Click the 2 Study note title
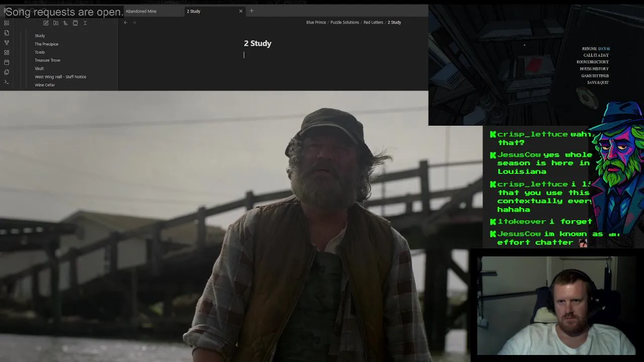The height and width of the screenshot is (362, 644). [258, 43]
